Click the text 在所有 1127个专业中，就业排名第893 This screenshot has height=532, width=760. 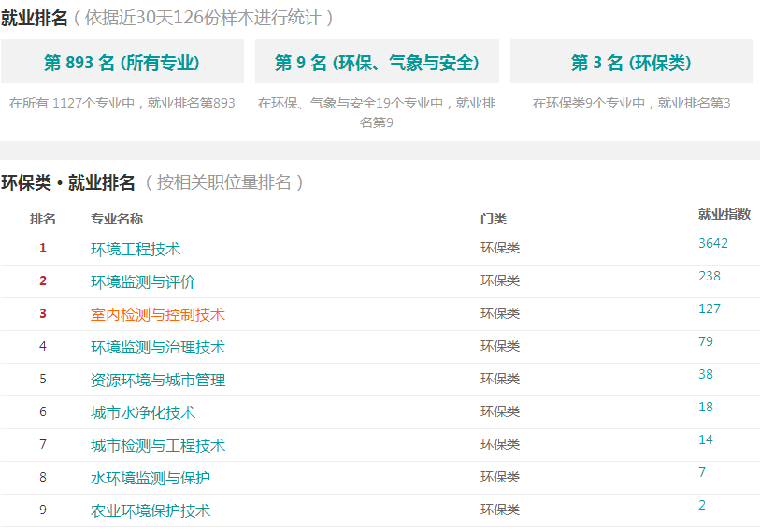point(122,103)
